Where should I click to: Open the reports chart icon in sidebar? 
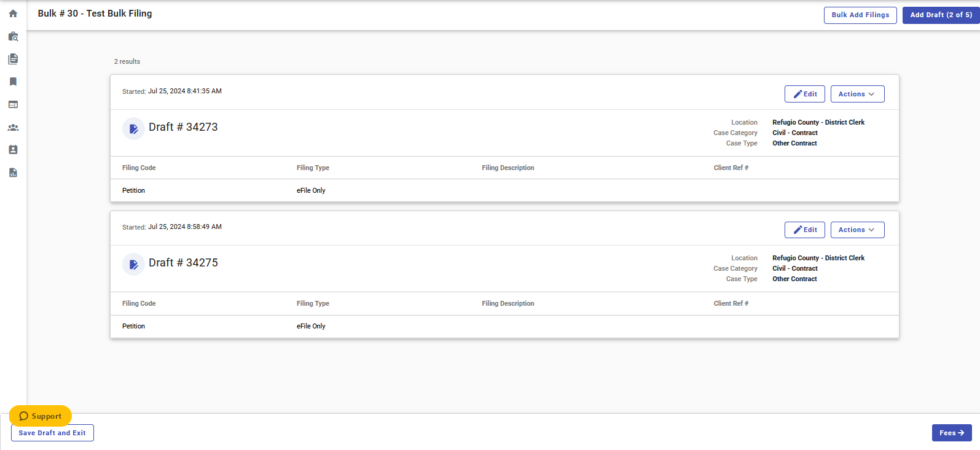click(13, 173)
